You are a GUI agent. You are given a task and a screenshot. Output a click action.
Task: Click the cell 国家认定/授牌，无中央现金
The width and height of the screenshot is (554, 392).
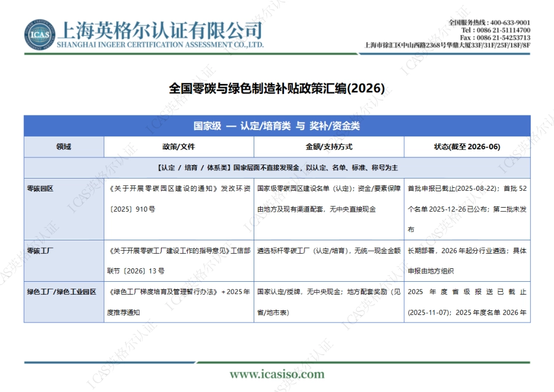299,292
